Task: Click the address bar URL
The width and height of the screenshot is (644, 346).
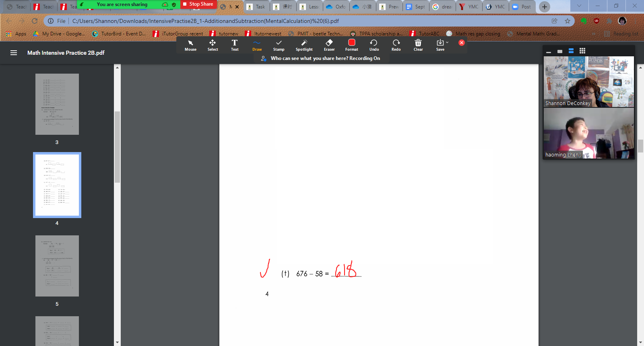Action: coord(205,21)
